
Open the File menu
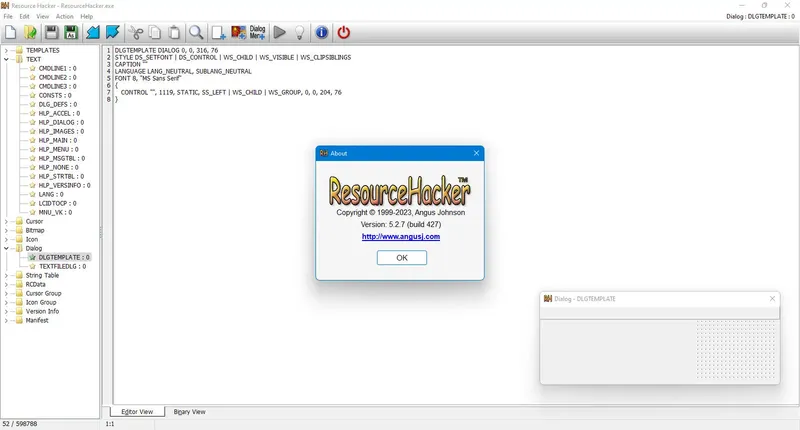8,16
